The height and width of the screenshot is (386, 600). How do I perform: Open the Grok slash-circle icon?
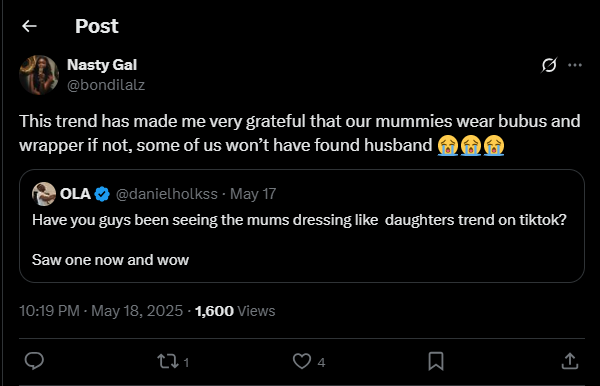[549, 65]
